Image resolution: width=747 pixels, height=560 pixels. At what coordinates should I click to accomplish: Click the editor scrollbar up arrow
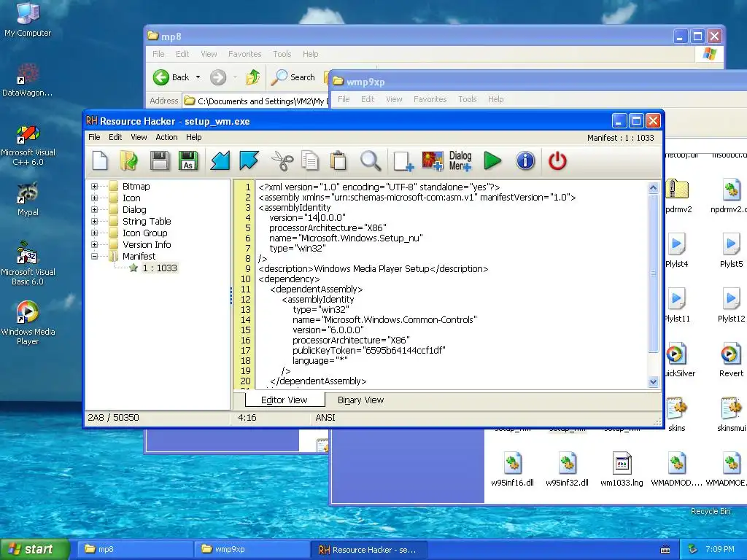653,187
